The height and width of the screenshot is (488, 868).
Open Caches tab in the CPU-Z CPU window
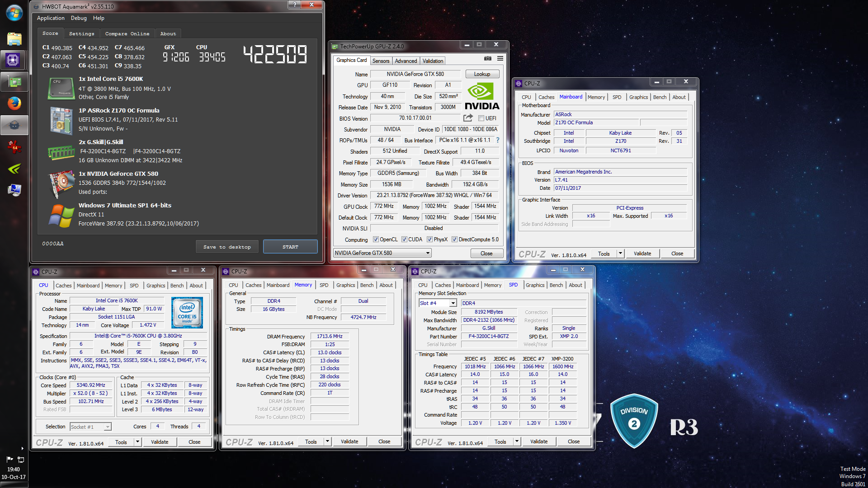[x=64, y=286]
